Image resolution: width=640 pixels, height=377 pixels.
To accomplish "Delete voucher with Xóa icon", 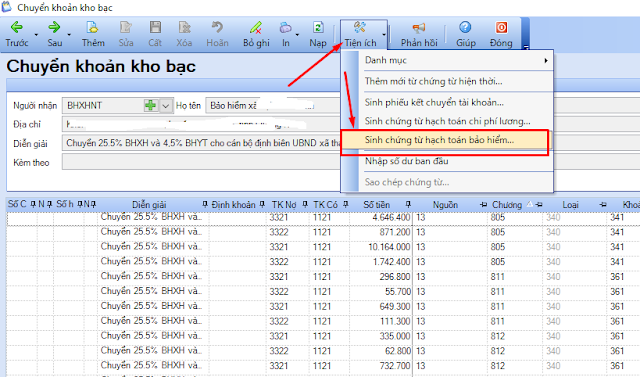I will coord(184,34).
